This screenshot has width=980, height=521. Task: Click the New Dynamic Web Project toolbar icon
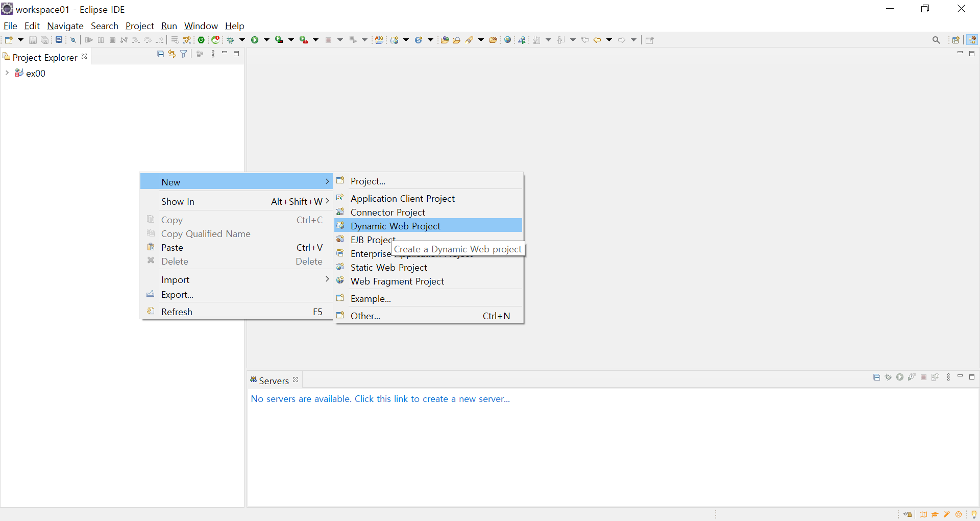click(394, 40)
